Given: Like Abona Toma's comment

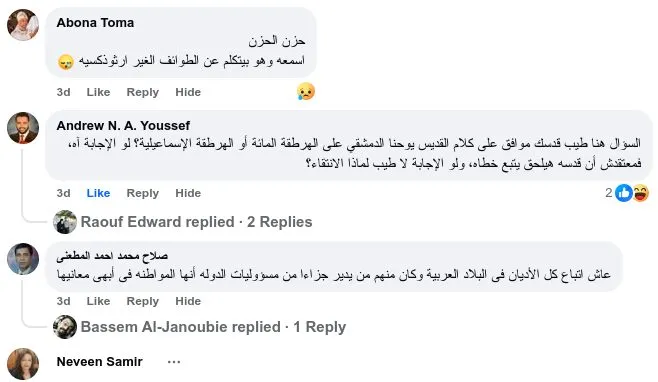Looking at the screenshot, I should [x=98, y=92].
